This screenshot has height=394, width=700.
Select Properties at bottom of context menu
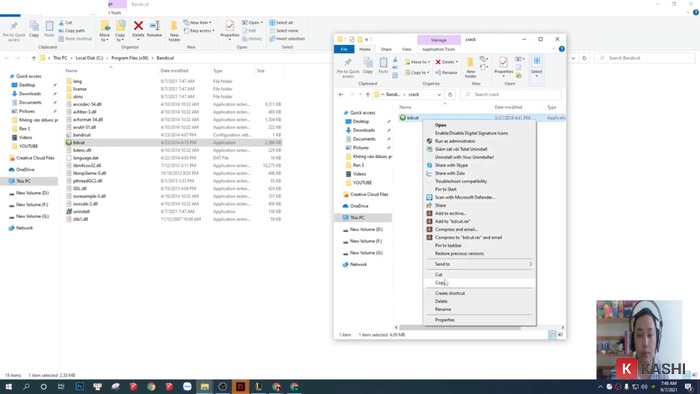(x=445, y=319)
